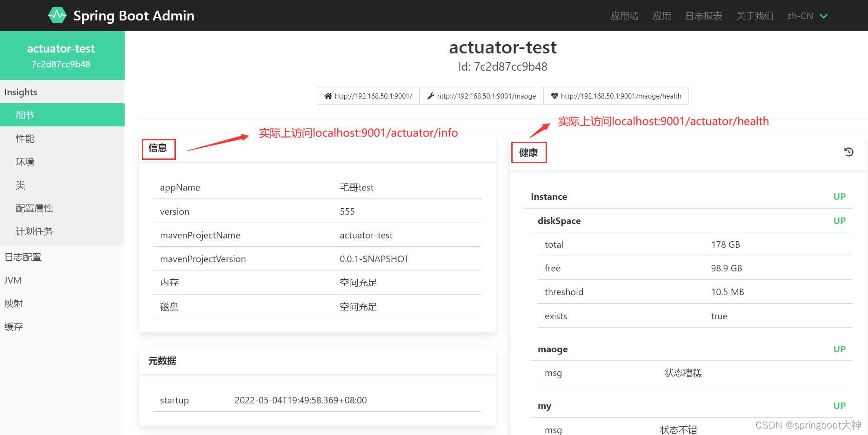This screenshot has width=868, height=435.
Task: Click the 状态不错 message value
Action: click(x=679, y=430)
